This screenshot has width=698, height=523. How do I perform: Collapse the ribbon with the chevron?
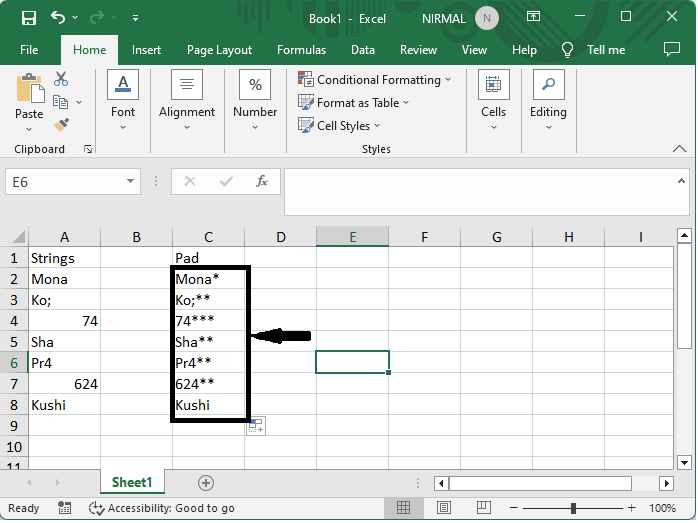[680, 149]
